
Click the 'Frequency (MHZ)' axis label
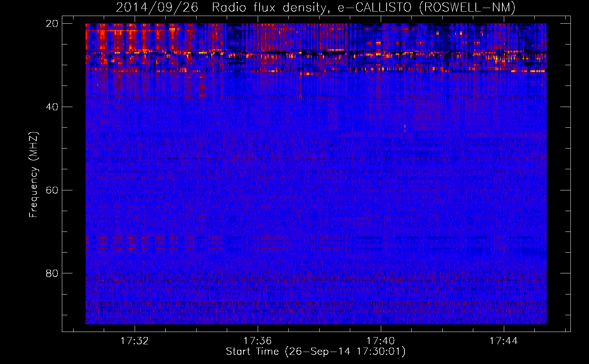coord(33,175)
